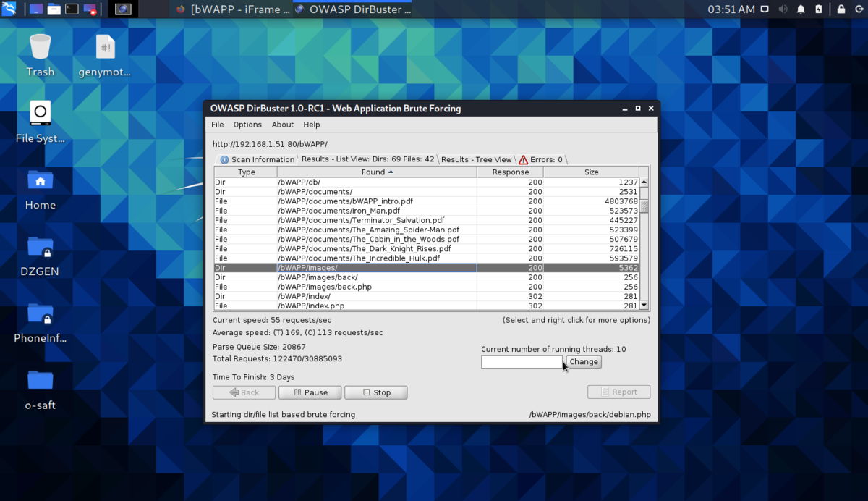Open the file manager from the panel
The width and height of the screenshot is (868, 501).
click(54, 9)
